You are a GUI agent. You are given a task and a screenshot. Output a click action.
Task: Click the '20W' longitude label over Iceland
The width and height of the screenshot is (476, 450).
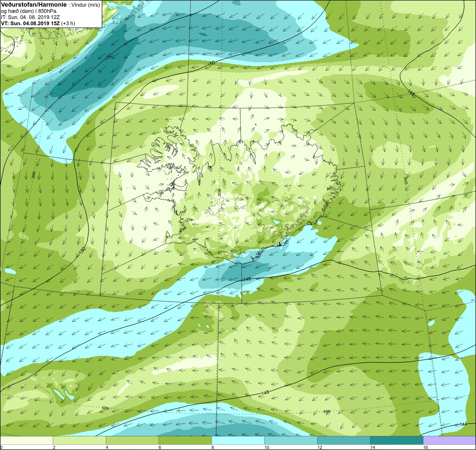219,192
